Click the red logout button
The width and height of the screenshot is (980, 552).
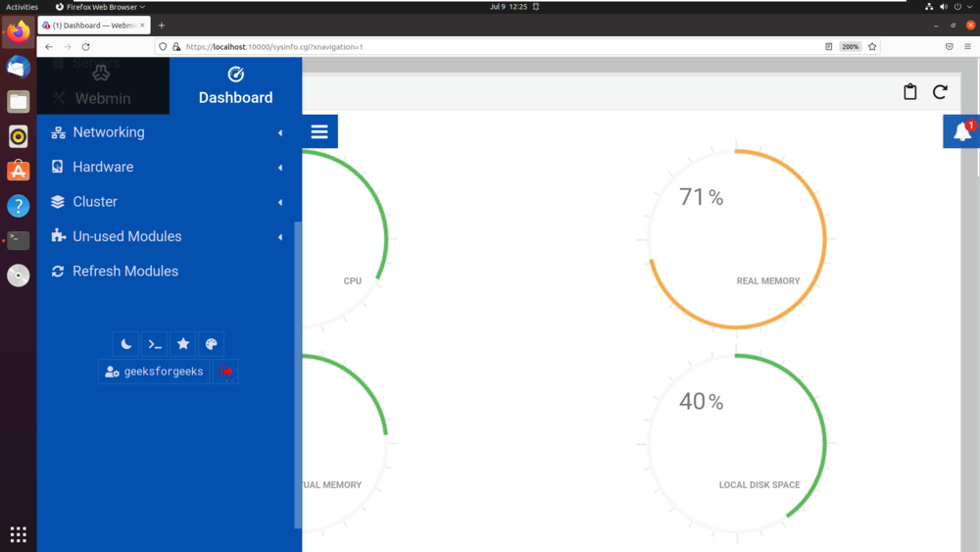(x=225, y=372)
